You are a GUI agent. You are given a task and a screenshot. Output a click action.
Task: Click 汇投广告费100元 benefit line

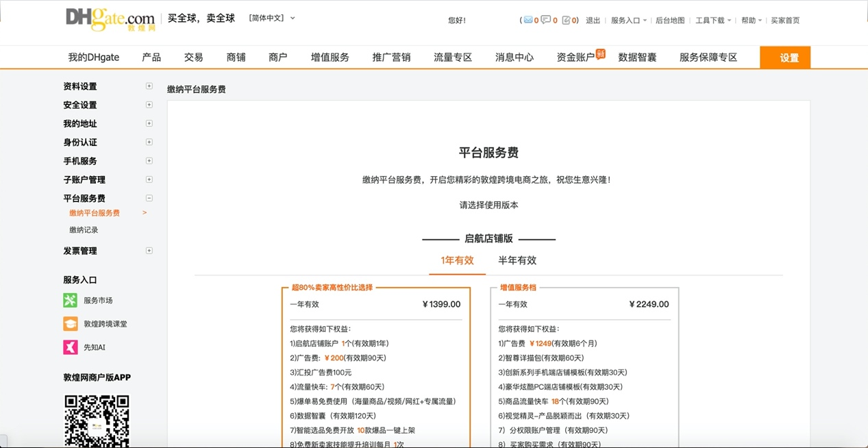click(321, 373)
